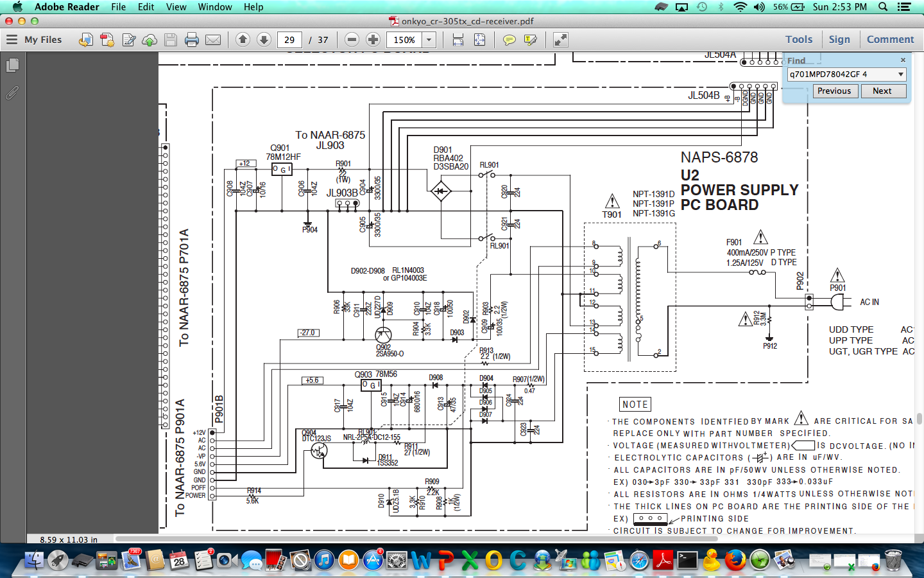Click the AirPlay display menu icon

(x=681, y=7)
